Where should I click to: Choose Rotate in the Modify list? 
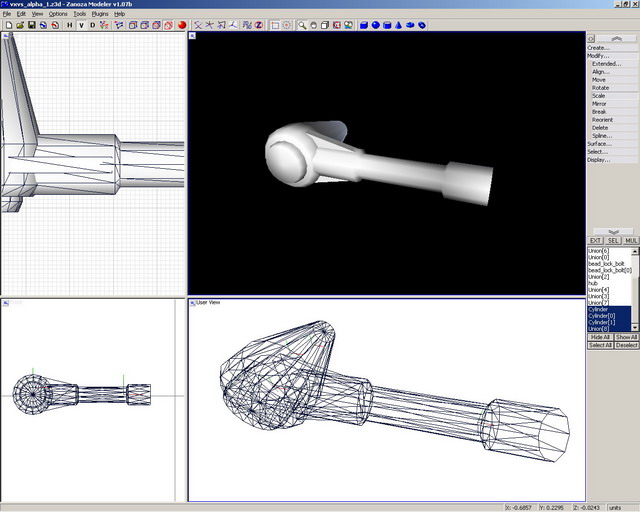tap(599, 87)
